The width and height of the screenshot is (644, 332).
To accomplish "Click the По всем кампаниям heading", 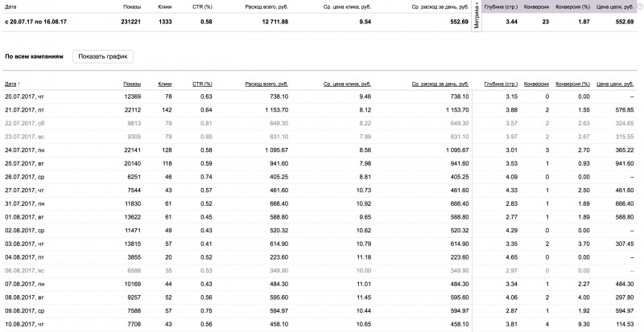I will (34, 58).
